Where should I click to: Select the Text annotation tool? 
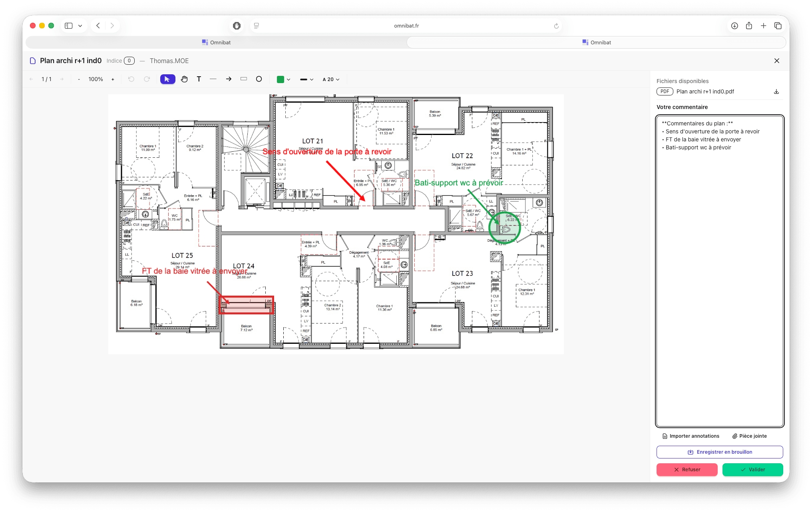click(199, 79)
